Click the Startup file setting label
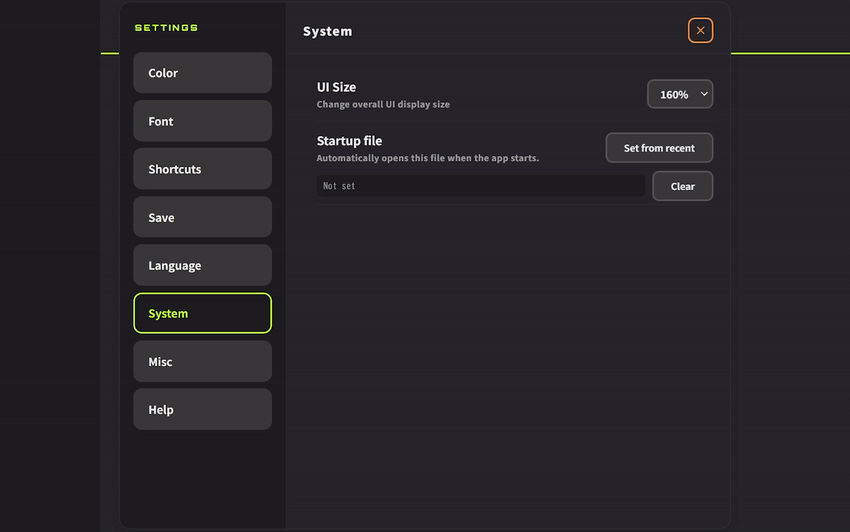Screen dimensions: 850x532 pos(349,141)
